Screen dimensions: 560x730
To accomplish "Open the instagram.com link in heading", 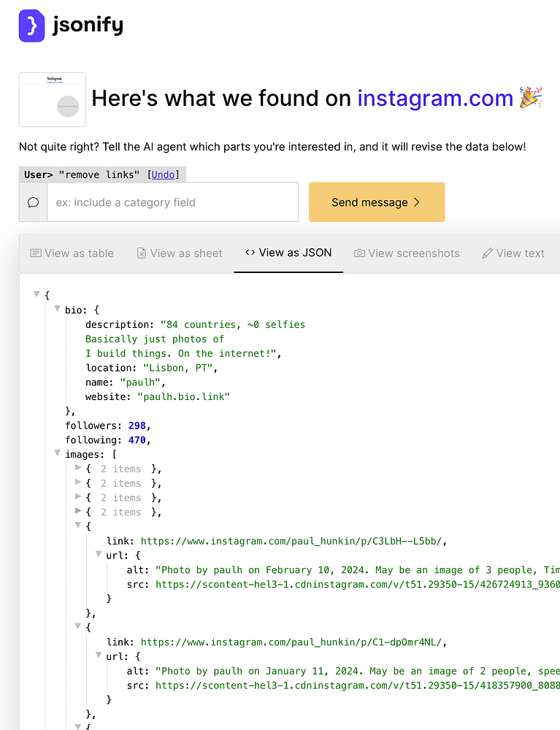I will coord(435,98).
